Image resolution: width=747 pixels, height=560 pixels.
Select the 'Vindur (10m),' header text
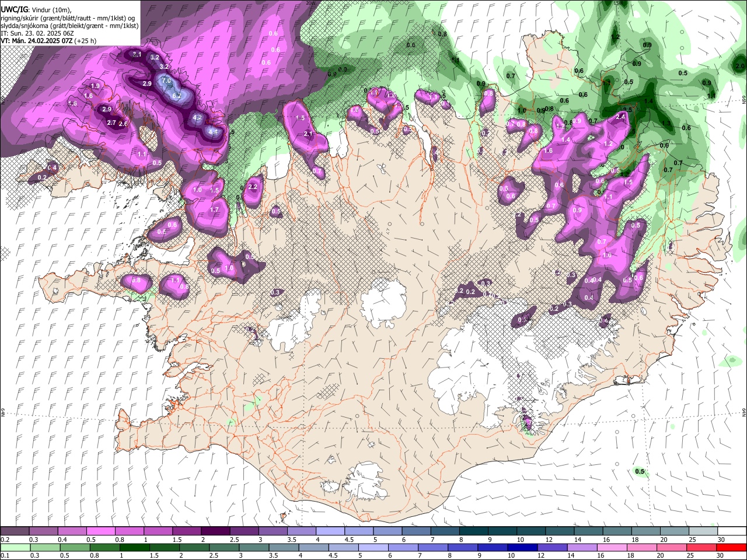[x=52, y=10]
